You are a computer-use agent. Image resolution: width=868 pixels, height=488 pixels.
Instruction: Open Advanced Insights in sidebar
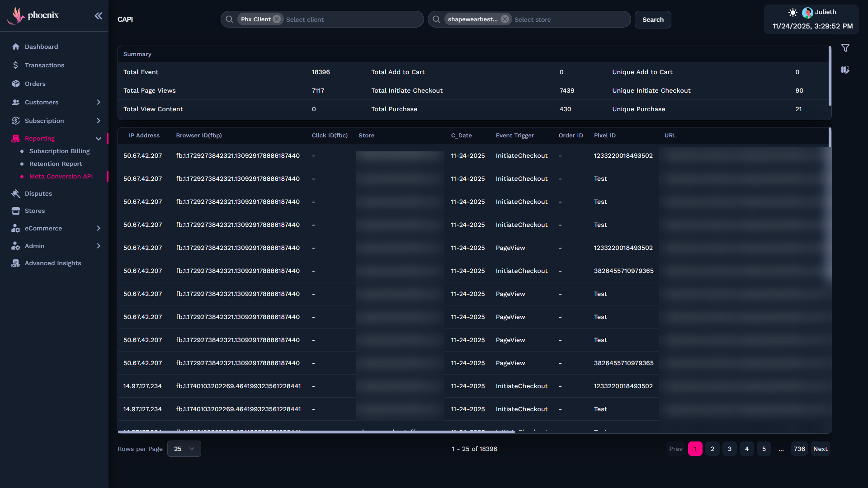[52, 263]
